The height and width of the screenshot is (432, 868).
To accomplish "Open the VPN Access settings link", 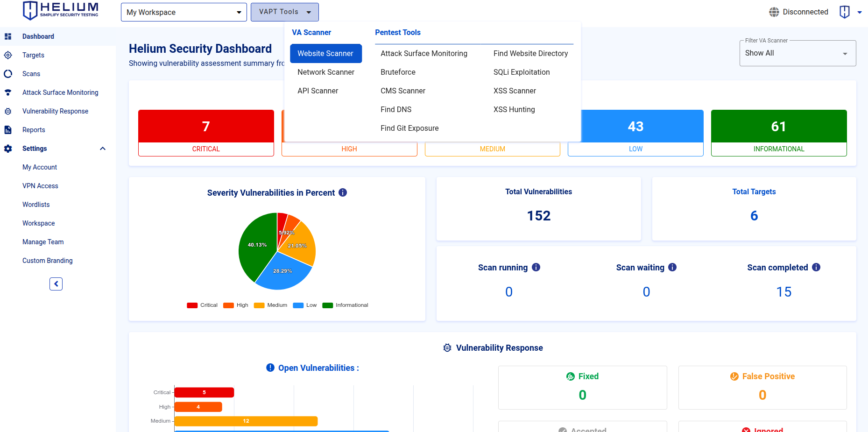I will click(40, 186).
